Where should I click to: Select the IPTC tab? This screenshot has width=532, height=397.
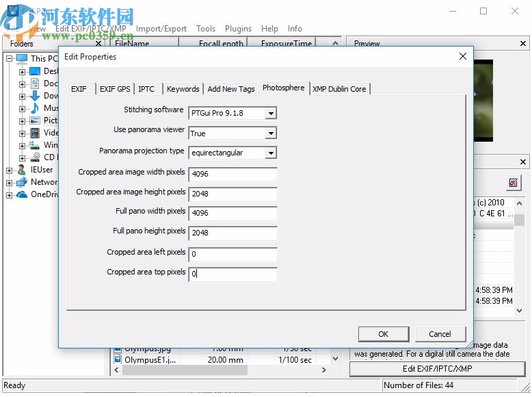pos(146,89)
